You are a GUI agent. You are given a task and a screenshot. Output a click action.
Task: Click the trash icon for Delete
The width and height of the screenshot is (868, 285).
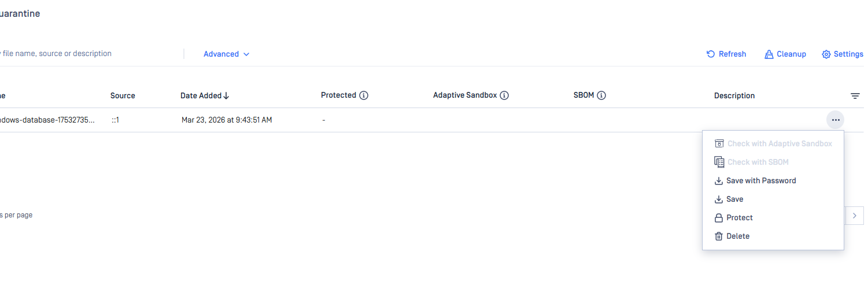point(719,236)
